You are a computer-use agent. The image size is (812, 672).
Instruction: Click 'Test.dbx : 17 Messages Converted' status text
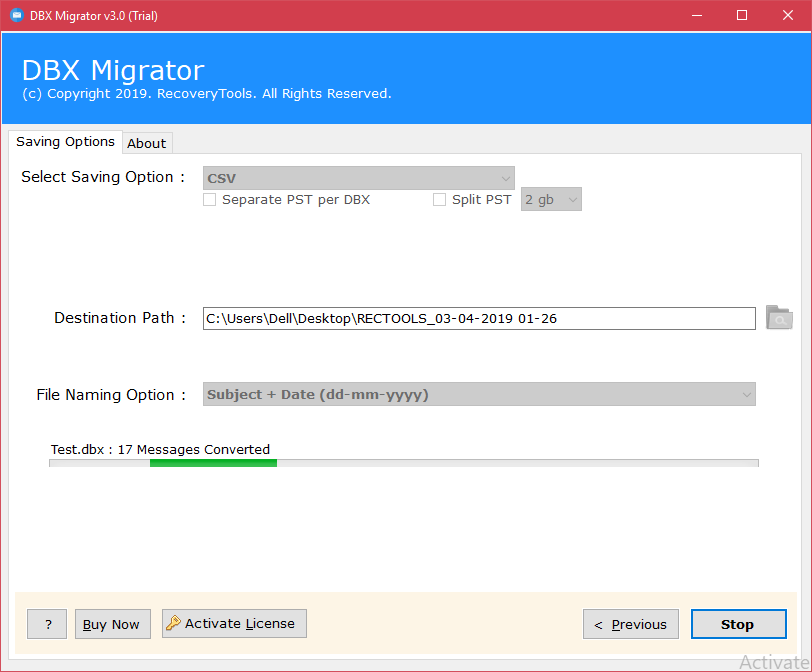click(160, 449)
